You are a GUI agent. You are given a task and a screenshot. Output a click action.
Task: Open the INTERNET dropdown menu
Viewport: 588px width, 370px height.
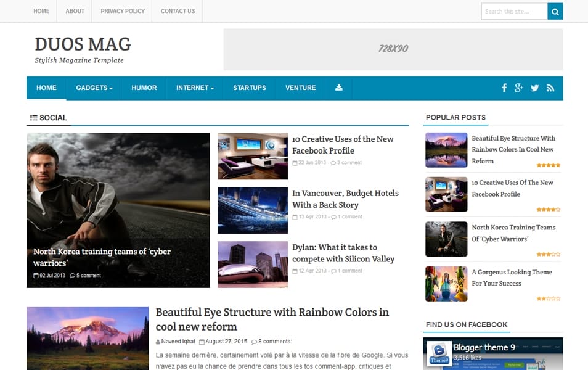coord(195,88)
